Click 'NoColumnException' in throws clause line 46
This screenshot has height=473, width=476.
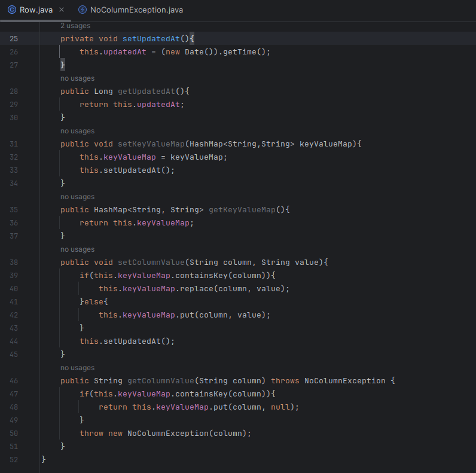click(345, 381)
